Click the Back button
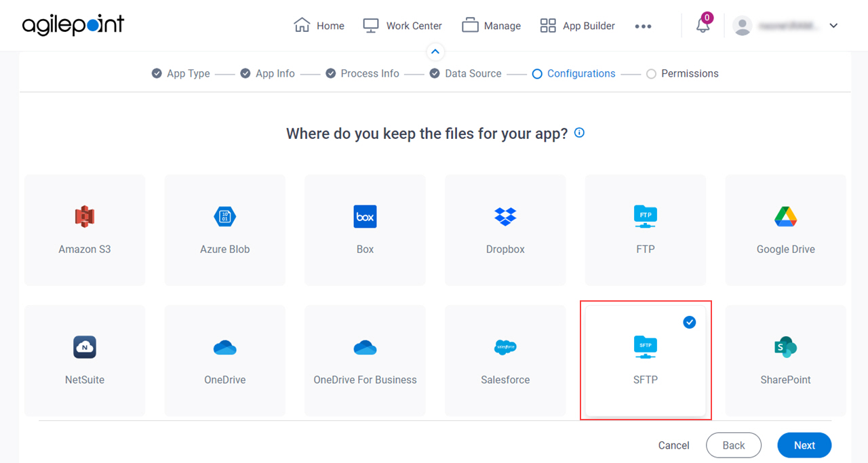The image size is (868, 463). (x=734, y=445)
